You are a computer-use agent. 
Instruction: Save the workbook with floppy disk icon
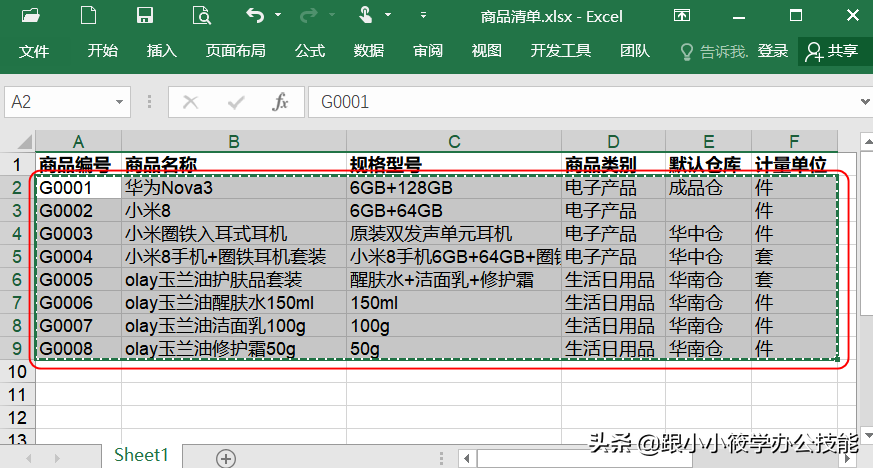pyautogui.click(x=145, y=15)
